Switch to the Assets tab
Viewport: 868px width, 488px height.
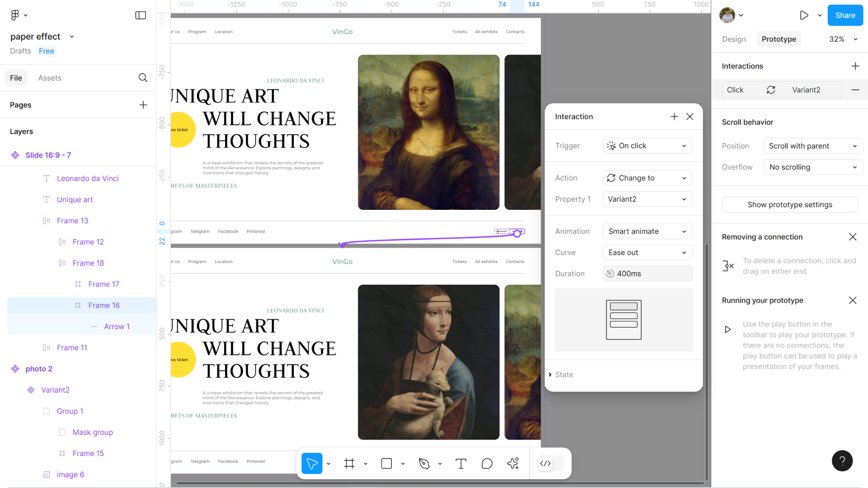tap(49, 78)
